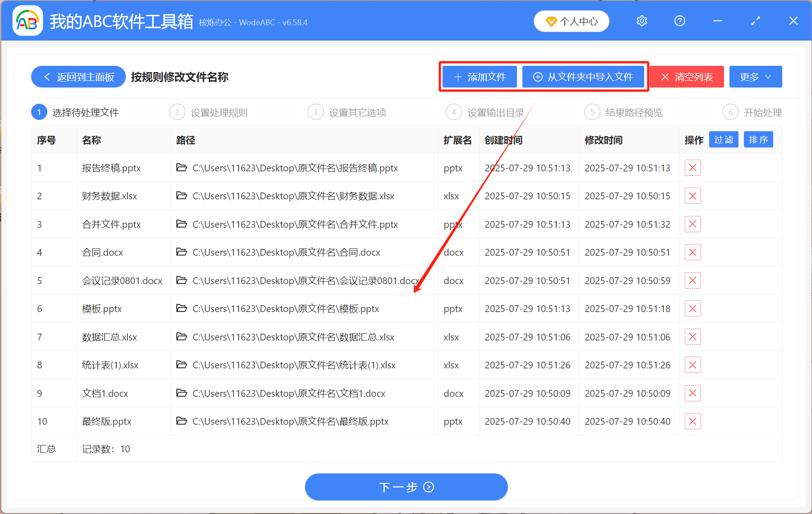Import files via 从文件夹中导入文件
Image resolution: width=812 pixels, height=514 pixels.
coord(584,77)
